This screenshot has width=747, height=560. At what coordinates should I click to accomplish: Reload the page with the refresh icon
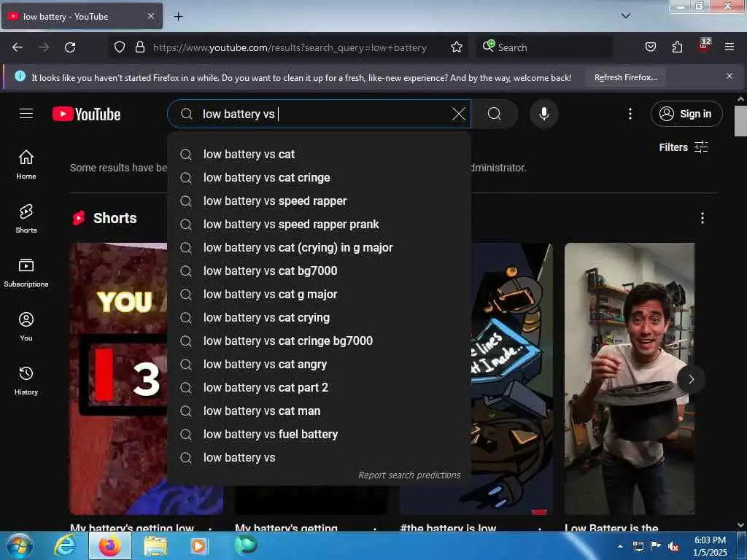coord(70,47)
